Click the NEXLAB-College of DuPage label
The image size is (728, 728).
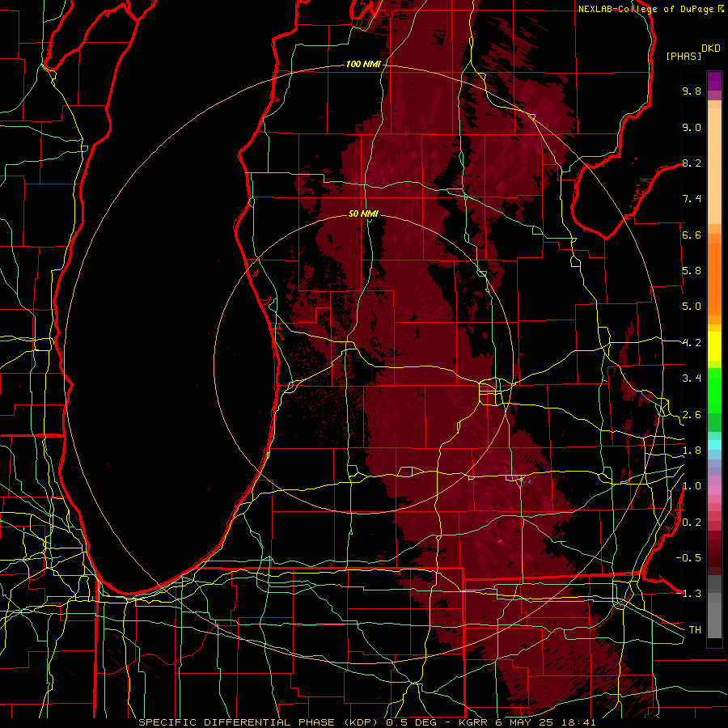pos(645,9)
